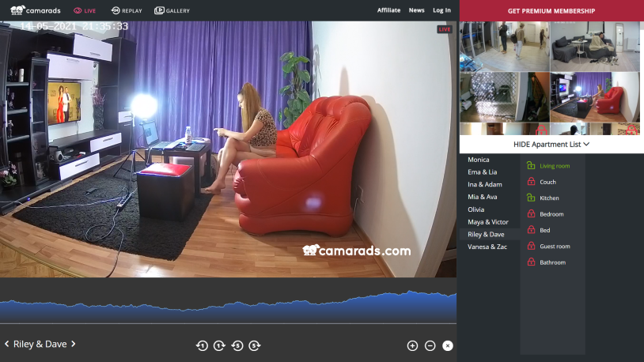Choose Maya & Victor apartment from list
Viewport: 644px width, 362px height.
(x=488, y=222)
